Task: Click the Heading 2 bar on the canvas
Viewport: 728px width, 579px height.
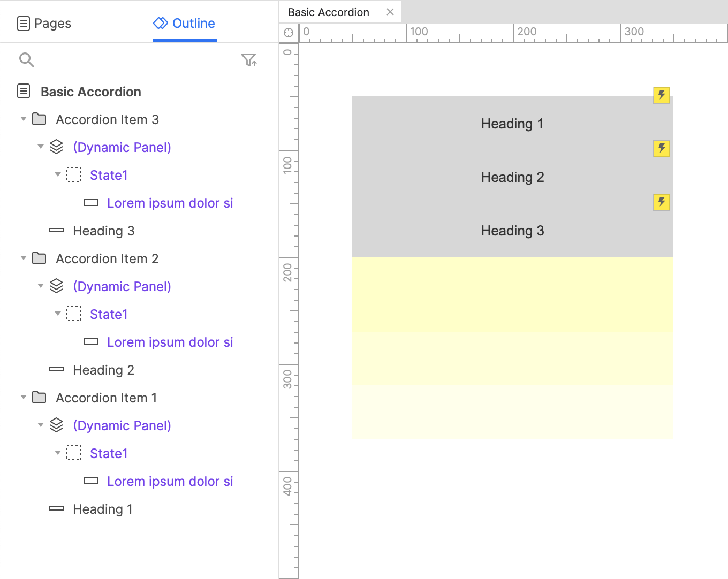Action: click(512, 177)
